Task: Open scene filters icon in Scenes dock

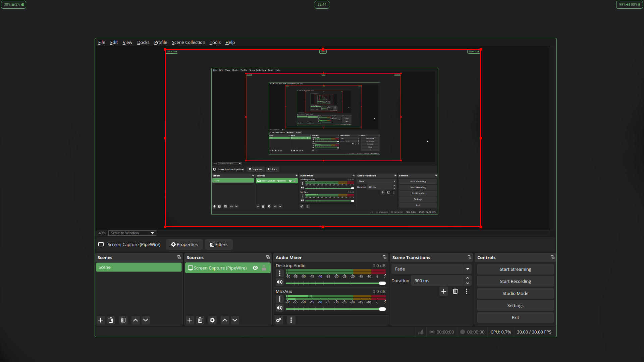Action: [x=123, y=320]
